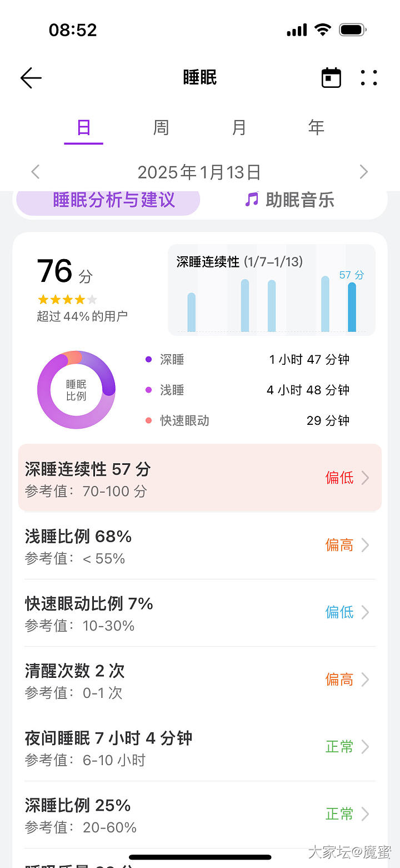Viewport: 400px width, 868px height.
Task: Expand the 清醒次数 2 次 row
Action: [x=200, y=680]
